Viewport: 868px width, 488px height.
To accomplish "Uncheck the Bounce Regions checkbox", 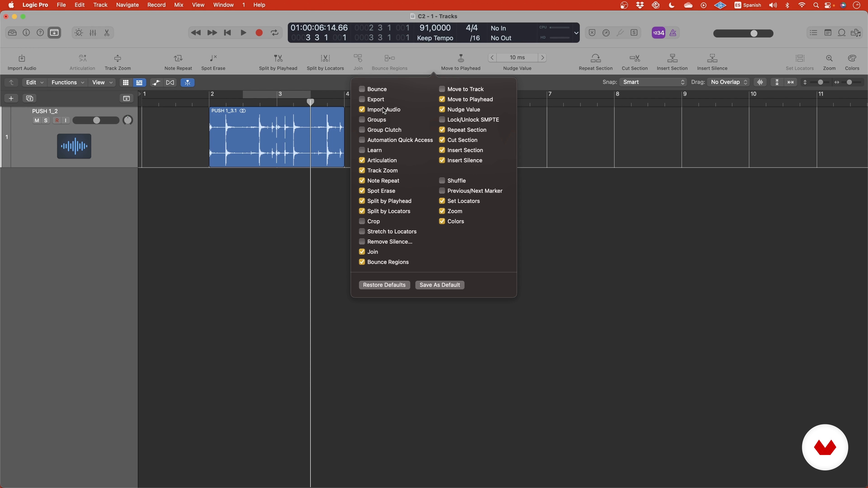I will pyautogui.click(x=362, y=262).
